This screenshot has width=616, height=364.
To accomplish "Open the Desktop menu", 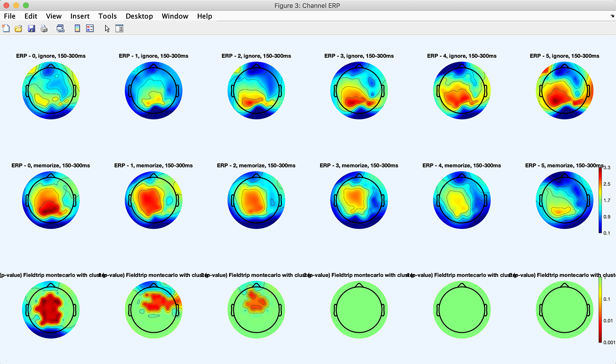I will point(139,16).
